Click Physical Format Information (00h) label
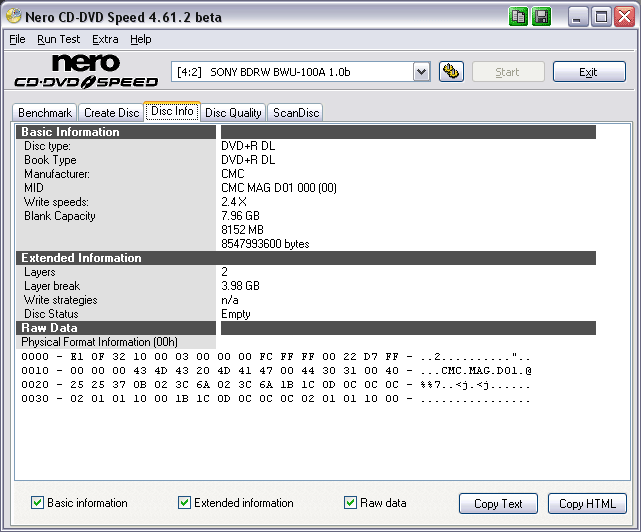Screen dimensions: 641x532 (99, 342)
